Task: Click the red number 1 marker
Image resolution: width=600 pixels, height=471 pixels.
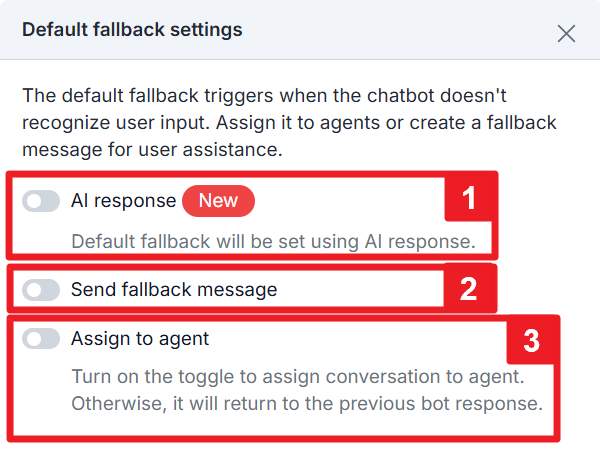Action: [x=470, y=198]
